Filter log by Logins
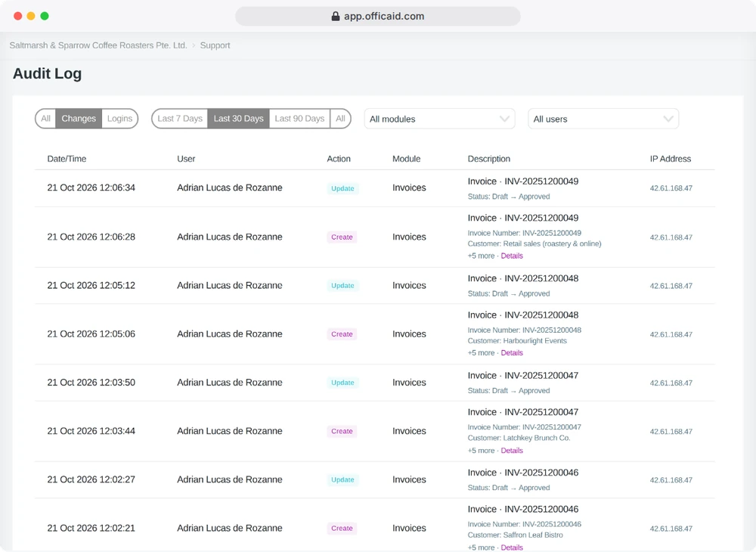The image size is (756, 552). (x=119, y=119)
